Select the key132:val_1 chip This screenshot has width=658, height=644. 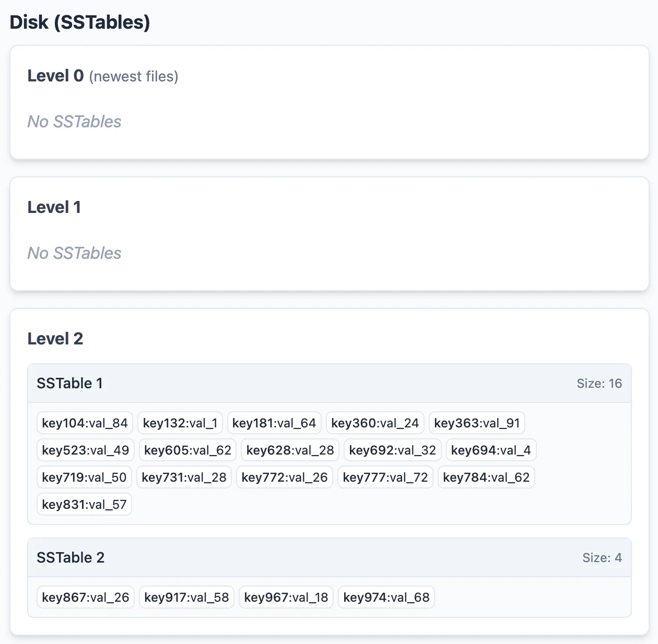click(180, 423)
